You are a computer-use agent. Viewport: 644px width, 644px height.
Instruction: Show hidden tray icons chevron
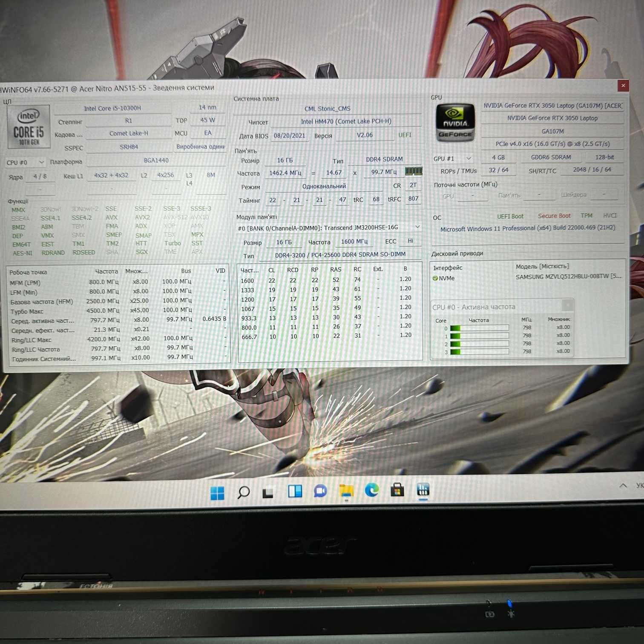pyautogui.click(x=623, y=486)
